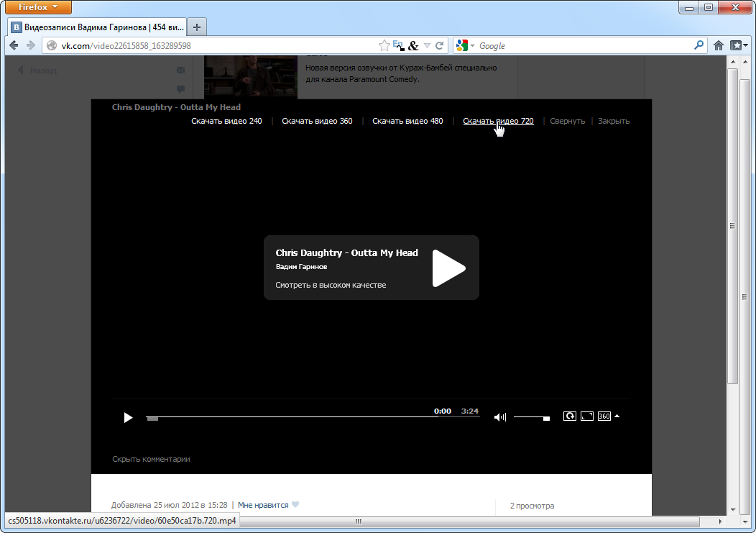Go back with browser back arrow

click(14, 45)
